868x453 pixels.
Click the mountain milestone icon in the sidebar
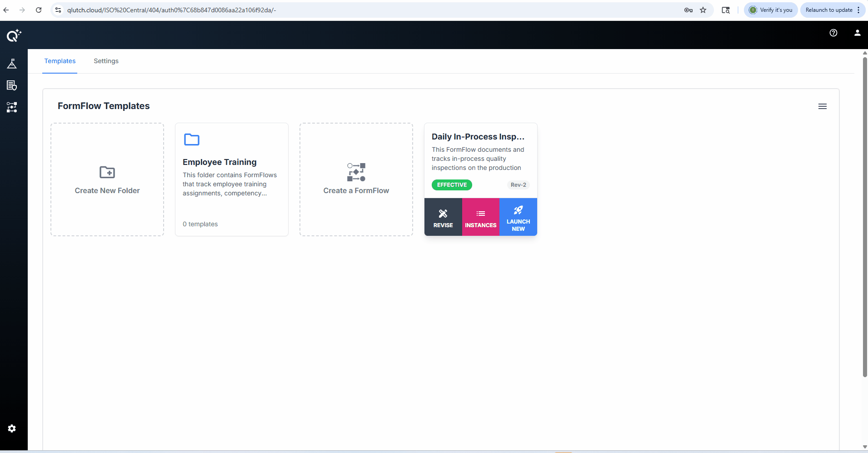pos(11,64)
